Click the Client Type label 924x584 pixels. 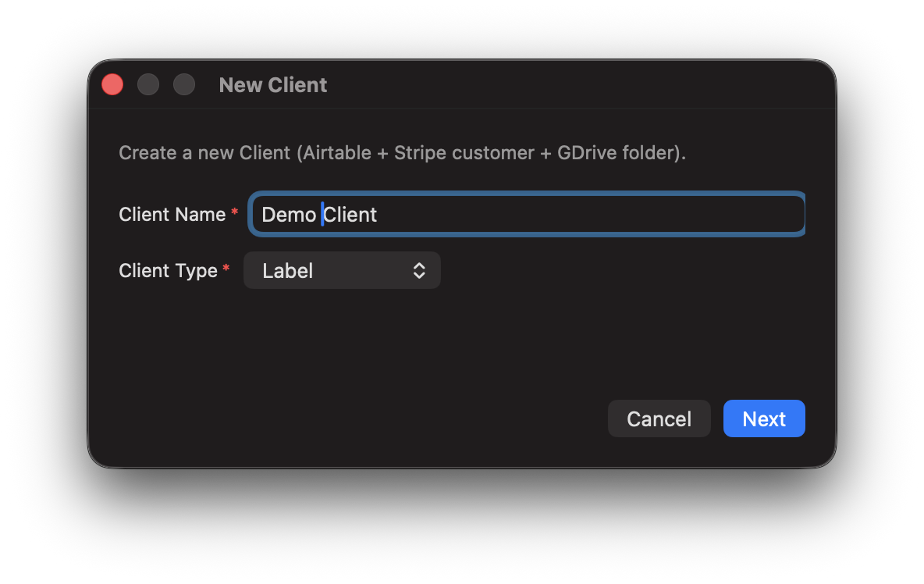(168, 271)
